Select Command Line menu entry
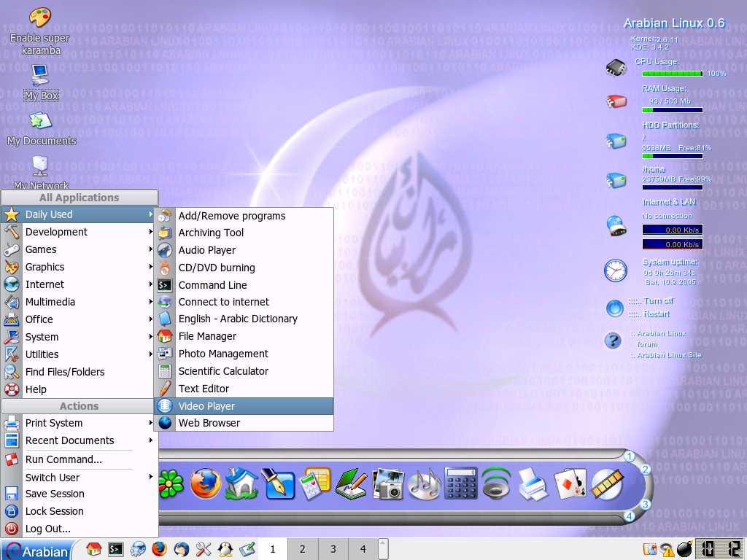The width and height of the screenshot is (747, 560). click(x=244, y=285)
